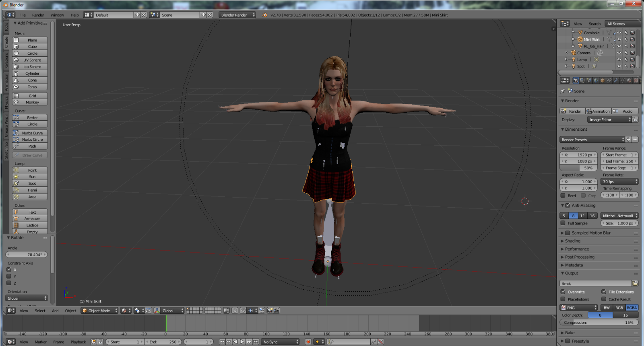644x346 pixels.
Task: Open the Help menu
Action: pyautogui.click(x=75, y=15)
